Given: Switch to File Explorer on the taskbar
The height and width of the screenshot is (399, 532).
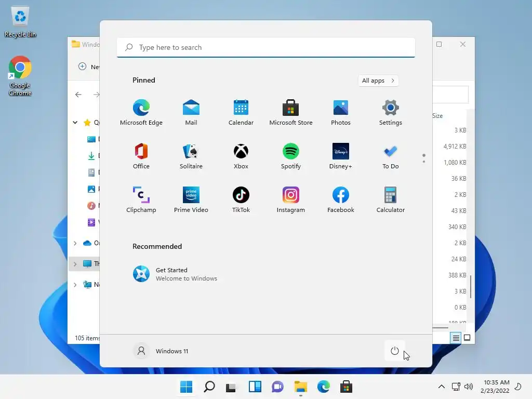Looking at the screenshot, I should point(301,387).
